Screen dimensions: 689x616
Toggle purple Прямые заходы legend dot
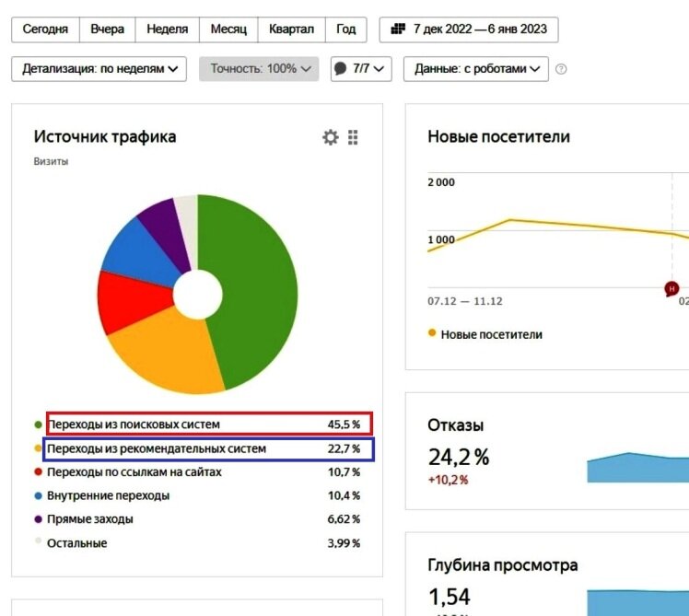39,519
